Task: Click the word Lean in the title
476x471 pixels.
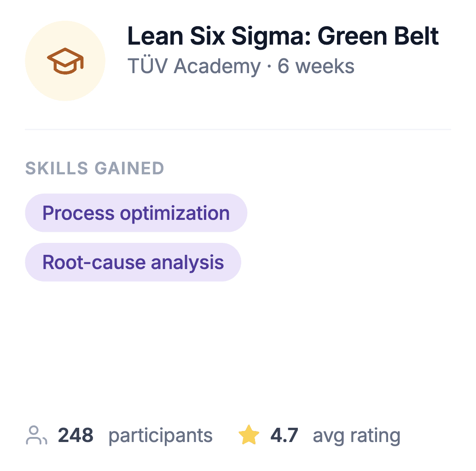Action: coord(155,36)
